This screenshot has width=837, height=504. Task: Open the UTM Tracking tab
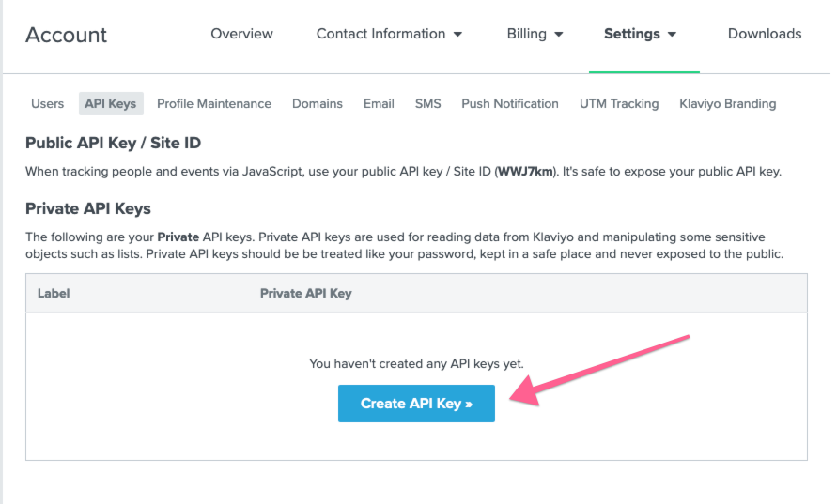pyautogui.click(x=619, y=103)
